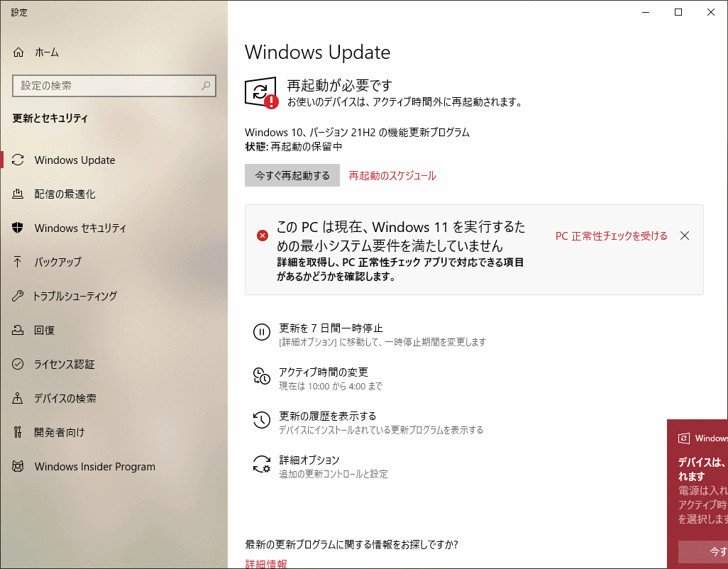
Task: Select 回復 in the sidebar
Action: point(114,330)
